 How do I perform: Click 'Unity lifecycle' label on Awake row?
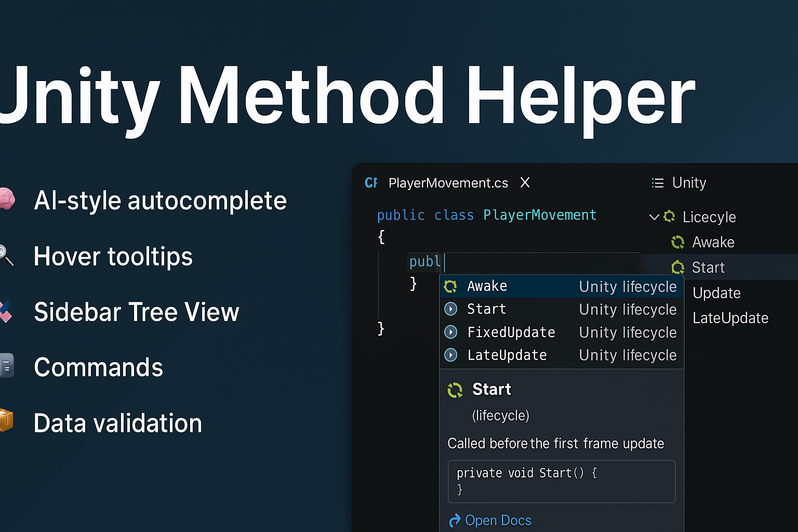pos(628,287)
